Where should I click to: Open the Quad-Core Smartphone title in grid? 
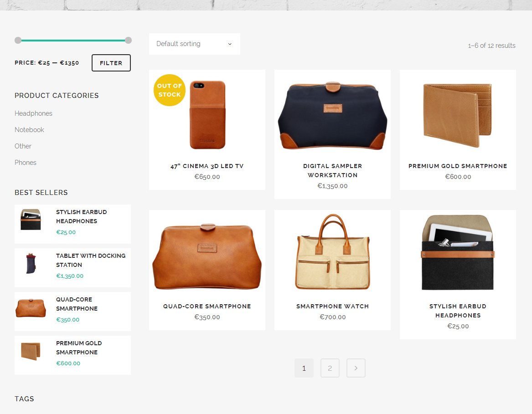[207, 307]
